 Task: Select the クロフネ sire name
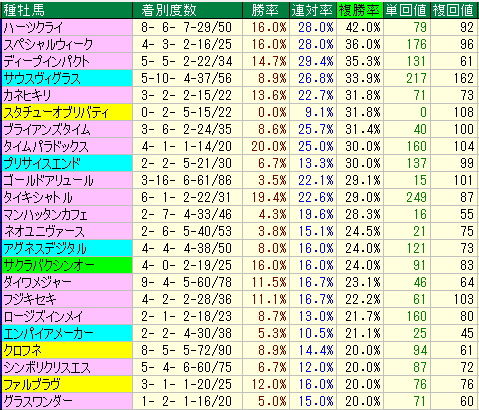[22, 350]
